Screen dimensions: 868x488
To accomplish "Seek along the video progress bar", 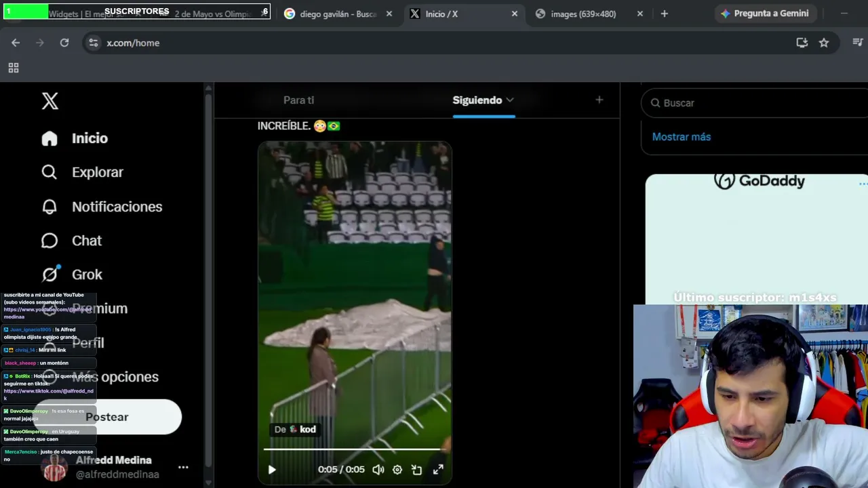I will pos(355,449).
